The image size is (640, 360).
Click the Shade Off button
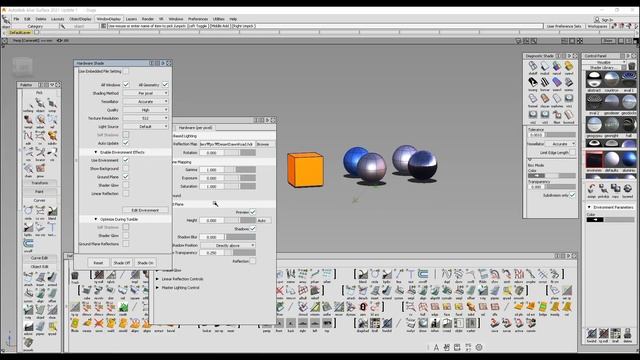click(122, 263)
